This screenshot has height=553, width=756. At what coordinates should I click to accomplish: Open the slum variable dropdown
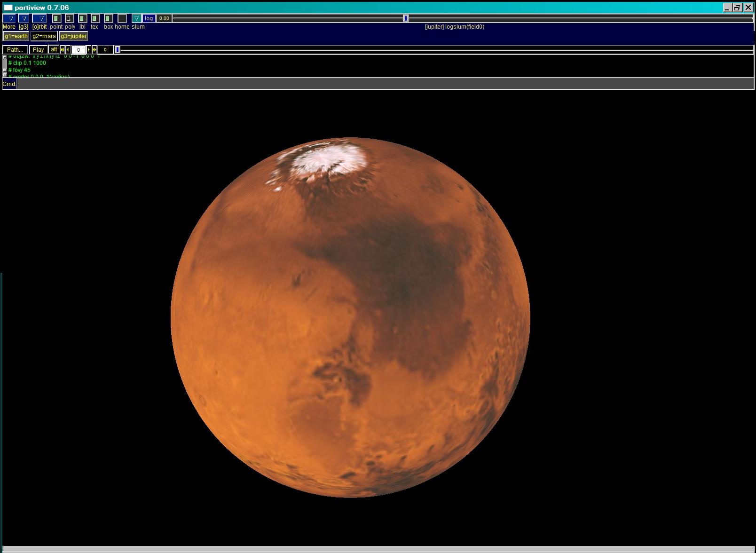point(136,18)
